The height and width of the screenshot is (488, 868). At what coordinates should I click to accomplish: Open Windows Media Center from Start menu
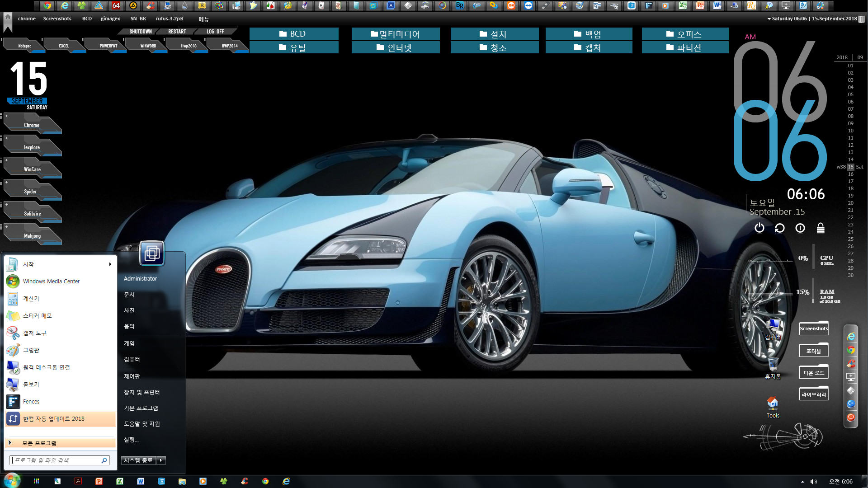click(61, 281)
